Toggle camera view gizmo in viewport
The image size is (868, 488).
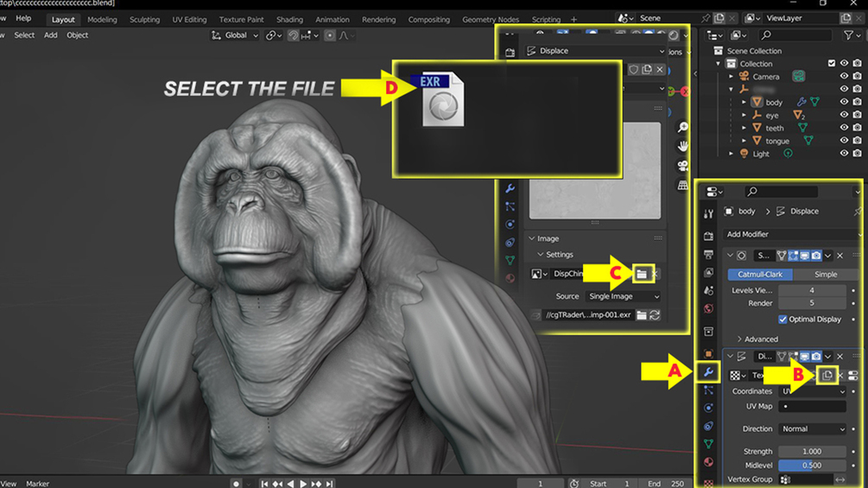click(x=683, y=166)
